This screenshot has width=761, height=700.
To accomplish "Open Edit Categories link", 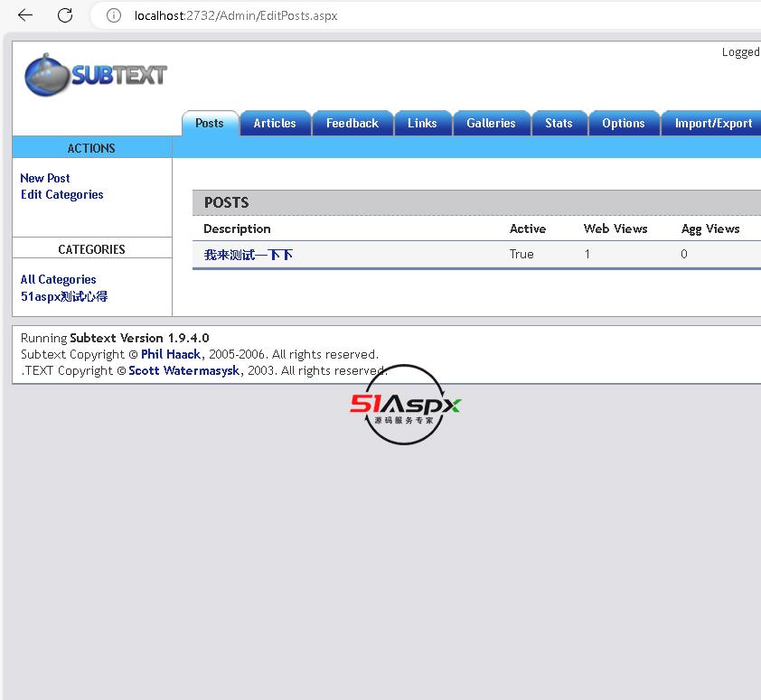I will click(62, 194).
